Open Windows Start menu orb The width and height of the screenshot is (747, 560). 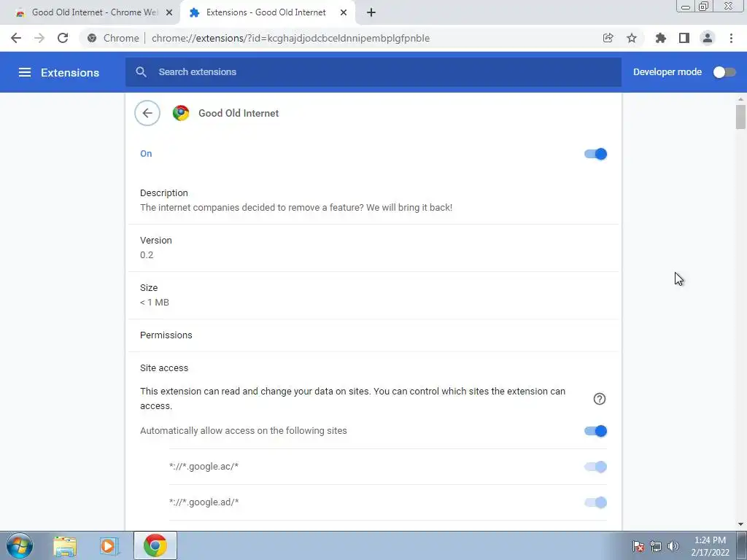pos(20,545)
